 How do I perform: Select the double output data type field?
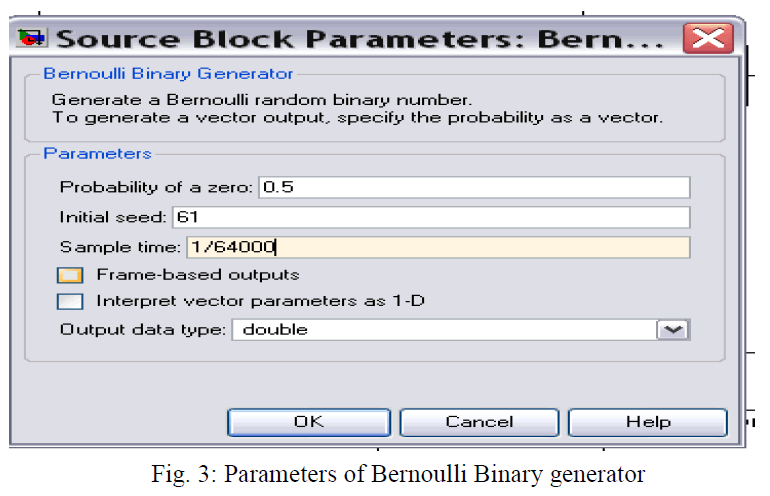coord(444,330)
